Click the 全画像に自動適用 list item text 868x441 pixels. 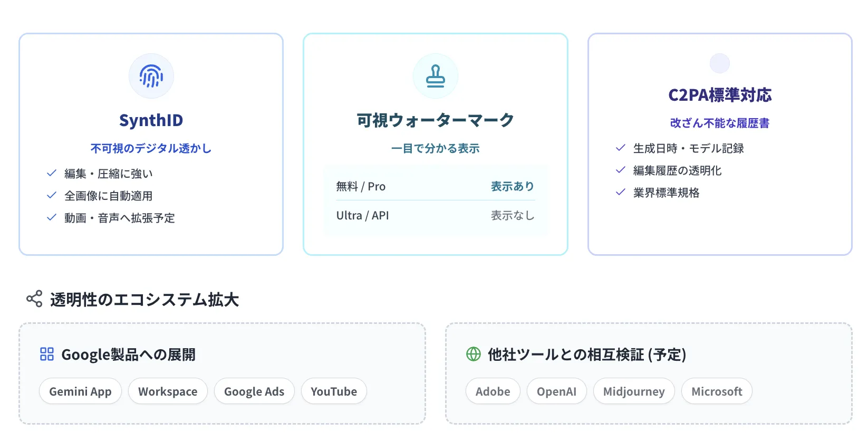(109, 196)
